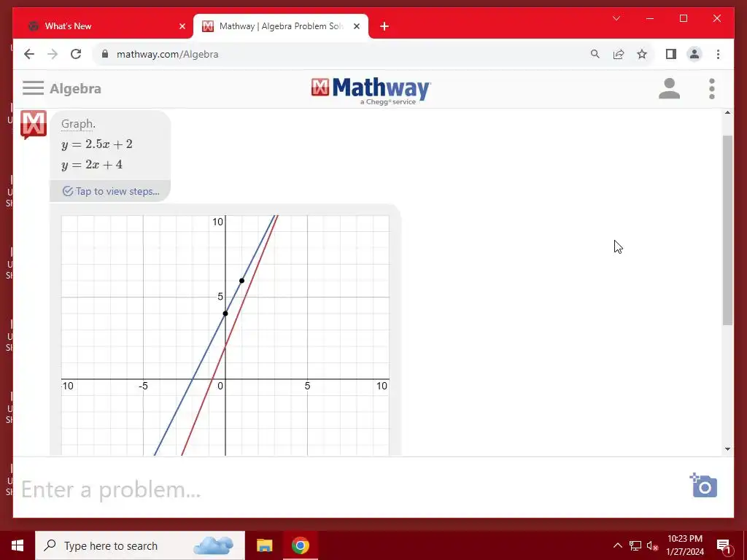
Task: Click the browser forward arrow
Action: coord(53,54)
